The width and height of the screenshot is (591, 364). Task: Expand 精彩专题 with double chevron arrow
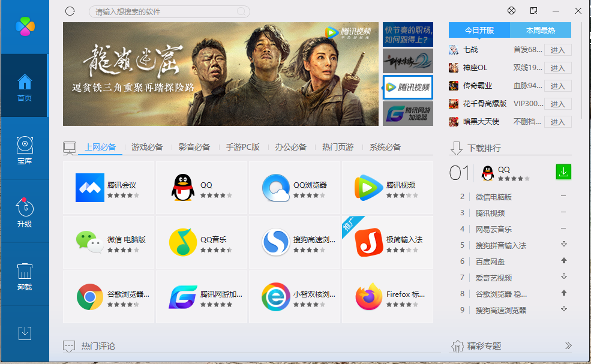pyautogui.click(x=568, y=345)
